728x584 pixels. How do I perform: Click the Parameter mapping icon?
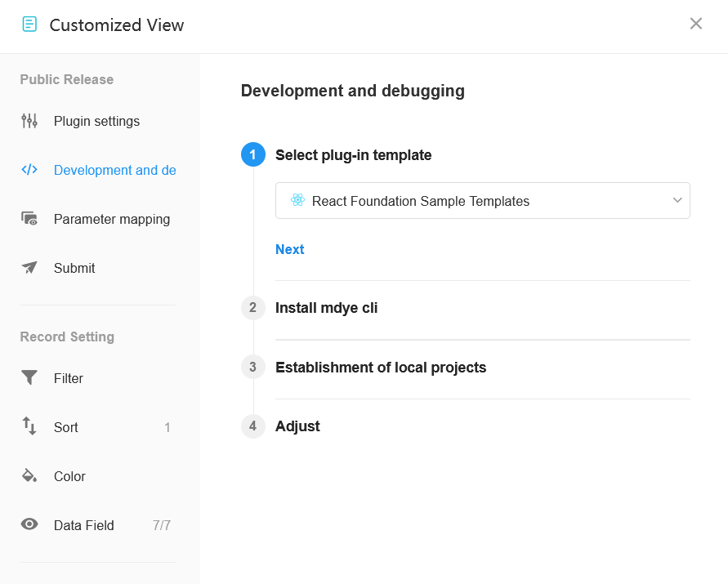coord(29,219)
